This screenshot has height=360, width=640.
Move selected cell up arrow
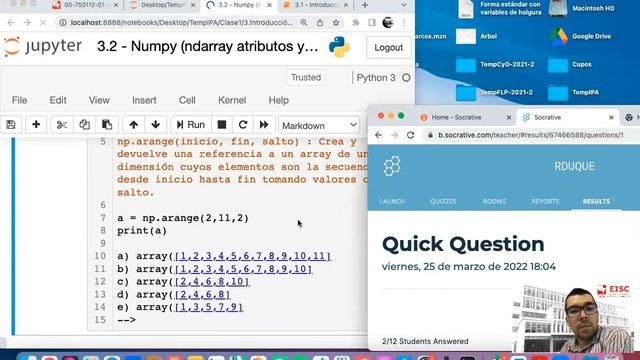point(133,124)
